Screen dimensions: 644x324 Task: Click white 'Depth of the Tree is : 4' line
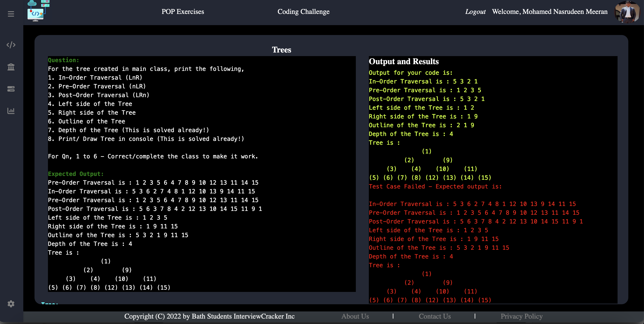coord(90,244)
